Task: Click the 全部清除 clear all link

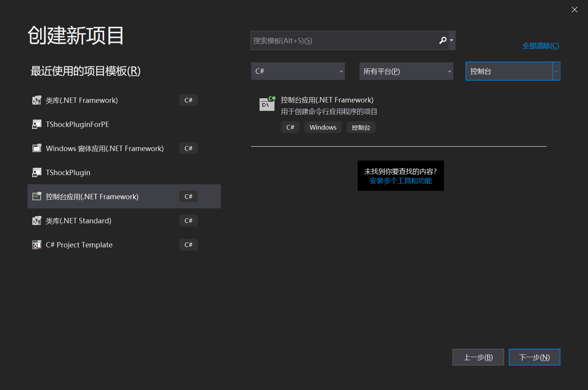Action: (x=540, y=46)
